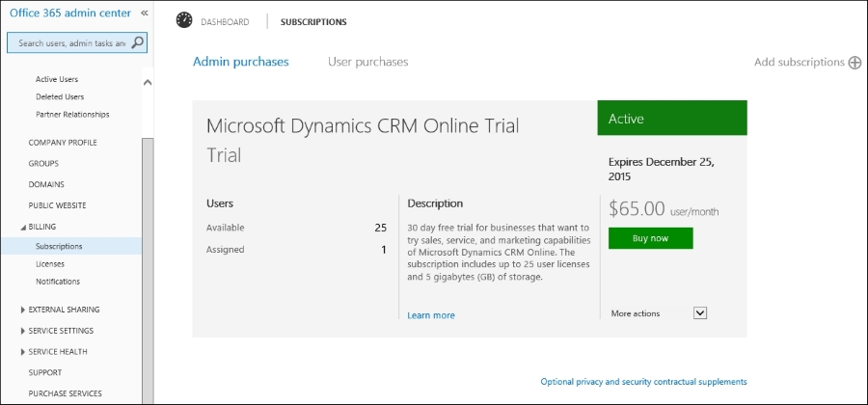Click the Assigned users count 1

pos(384,250)
